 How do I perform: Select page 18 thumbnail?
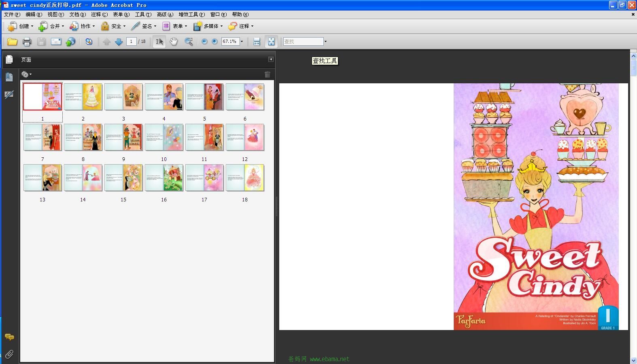coord(245,178)
